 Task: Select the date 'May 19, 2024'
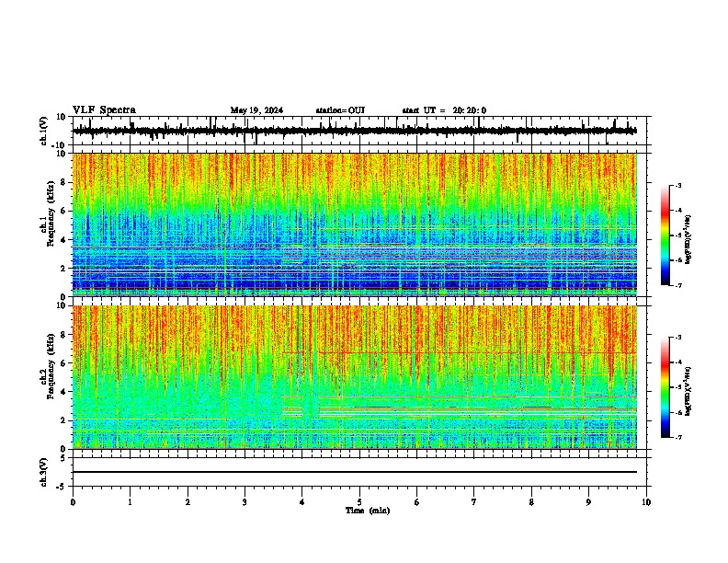[x=256, y=110]
